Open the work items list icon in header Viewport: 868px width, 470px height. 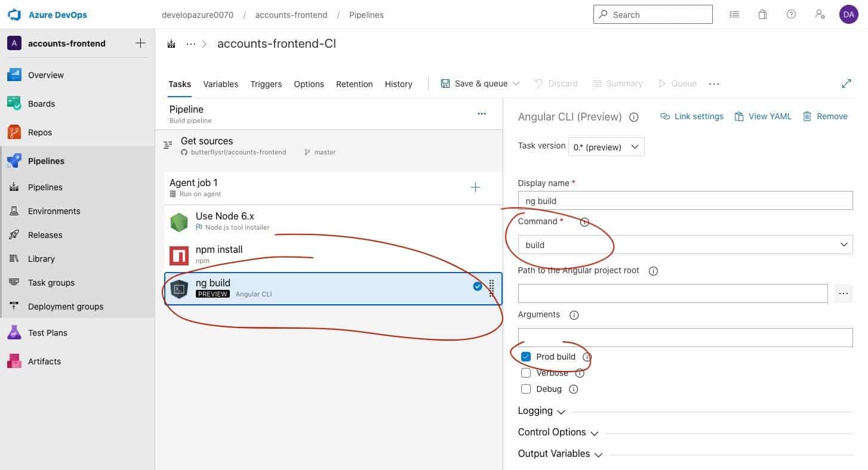pos(734,14)
